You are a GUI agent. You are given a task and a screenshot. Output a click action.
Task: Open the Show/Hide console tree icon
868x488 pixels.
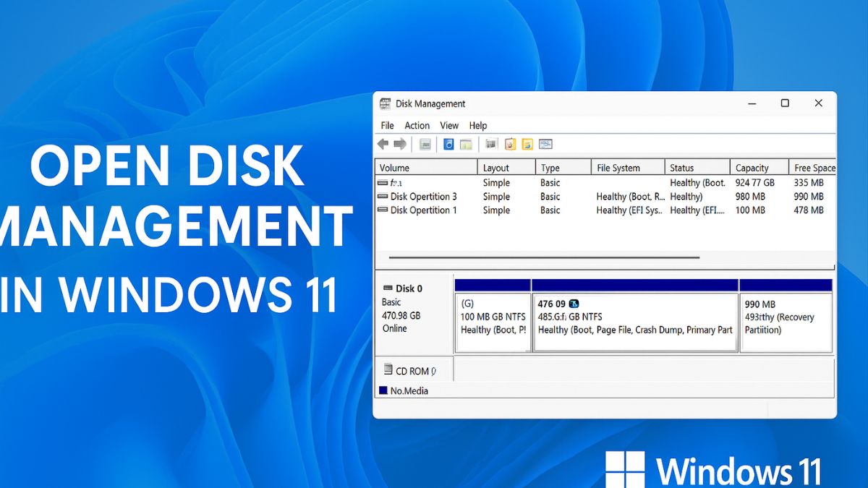(425, 144)
